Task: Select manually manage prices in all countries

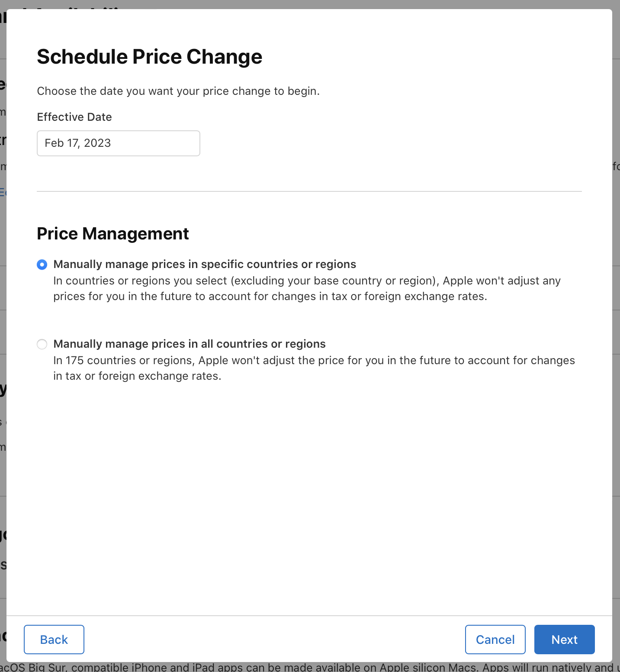Action: tap(42, 344)
